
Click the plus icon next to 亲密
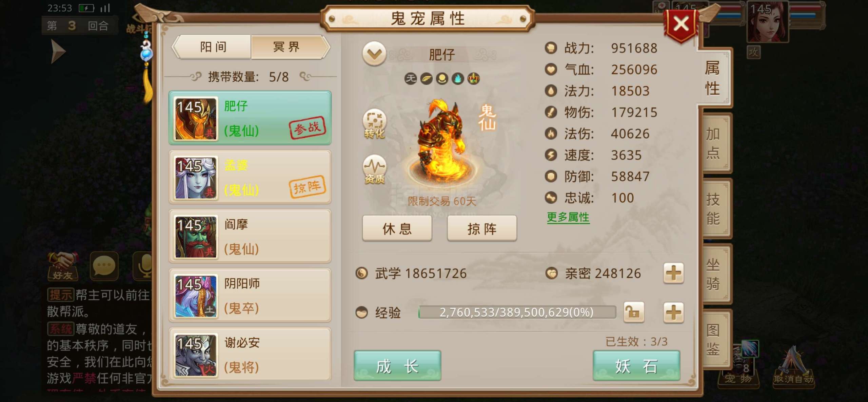pos(673,273)
